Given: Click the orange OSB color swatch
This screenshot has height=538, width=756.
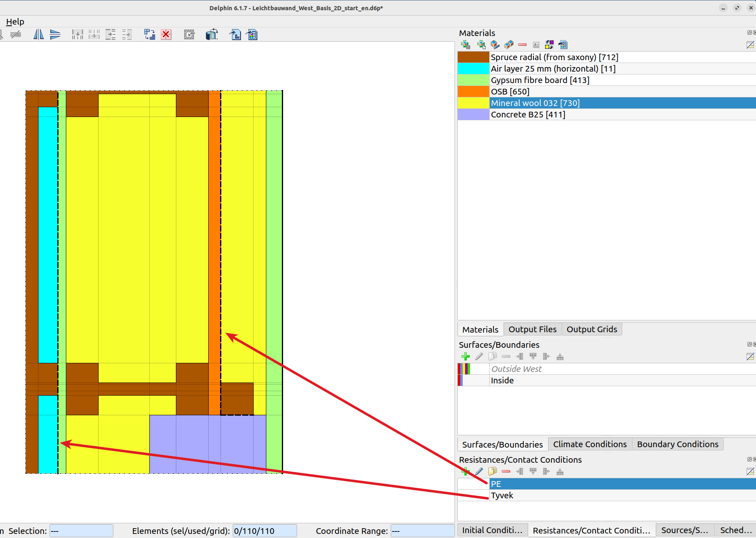Looking at the screenshot, I should (473, 92).
